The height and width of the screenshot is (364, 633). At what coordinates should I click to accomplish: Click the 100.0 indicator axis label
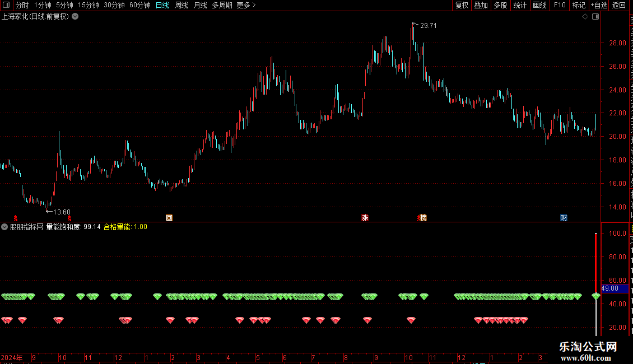(x=617, y=234)
